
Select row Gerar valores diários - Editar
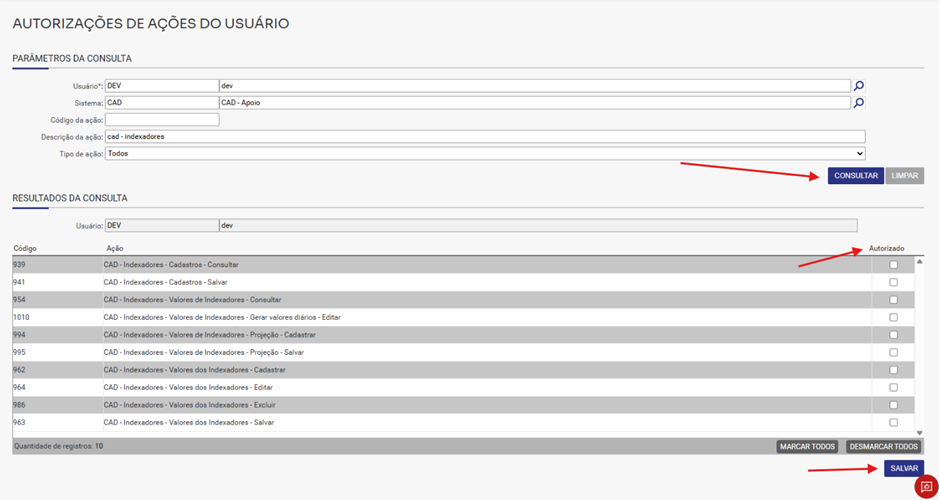pyautogui.click(x=222, y=317)
